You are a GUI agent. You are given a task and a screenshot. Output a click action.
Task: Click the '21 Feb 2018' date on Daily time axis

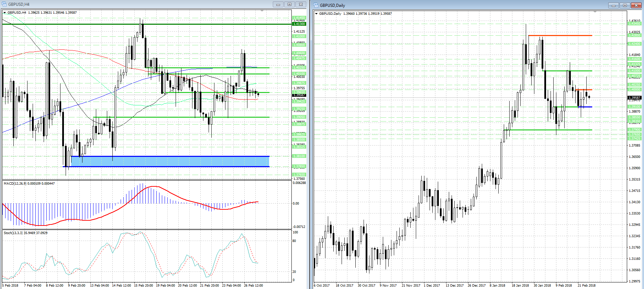pyautogui.click(x=587, y=286)
